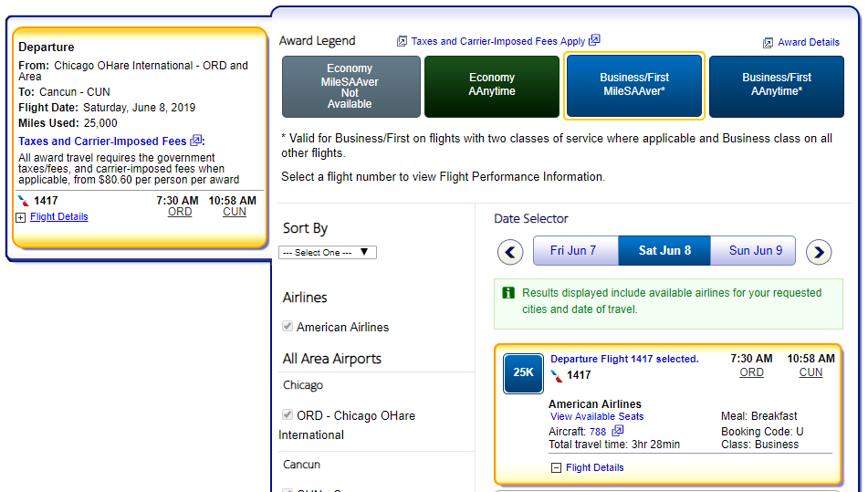Choose Business/First MileSAAver award tile
The height and width of the screenshot is (492, 868).
click(x=634, y=85)
